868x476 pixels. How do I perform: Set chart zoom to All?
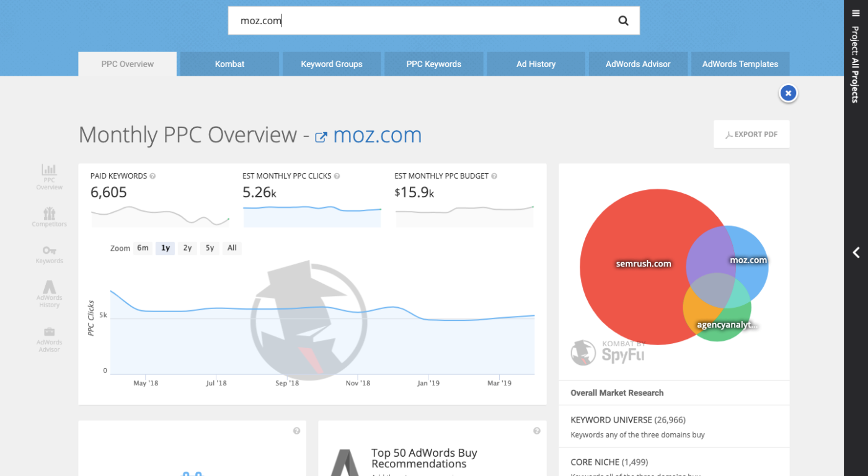(x=232, y=248)
